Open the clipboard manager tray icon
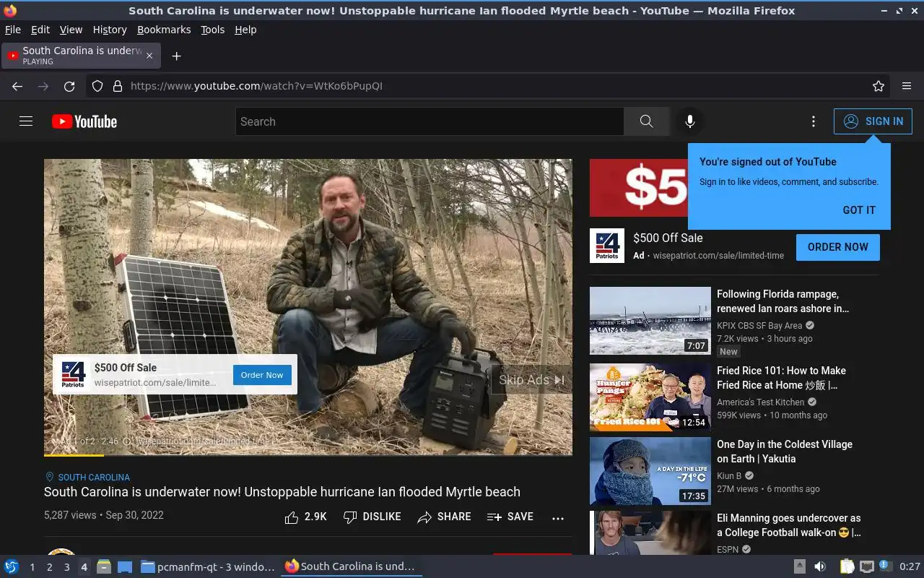924x578 pixels. point(847,566)
